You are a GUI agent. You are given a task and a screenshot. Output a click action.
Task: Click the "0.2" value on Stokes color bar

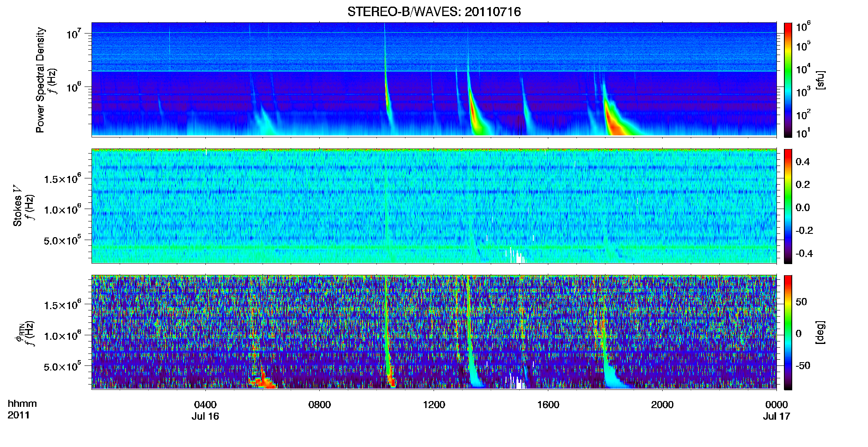pyautogui.click(x=803, y=185)
